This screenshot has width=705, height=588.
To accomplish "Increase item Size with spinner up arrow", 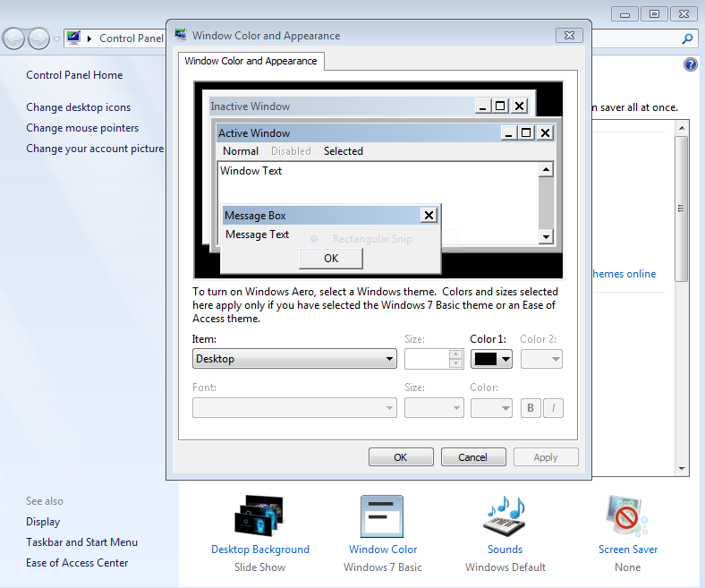I will tap(456, 354).
